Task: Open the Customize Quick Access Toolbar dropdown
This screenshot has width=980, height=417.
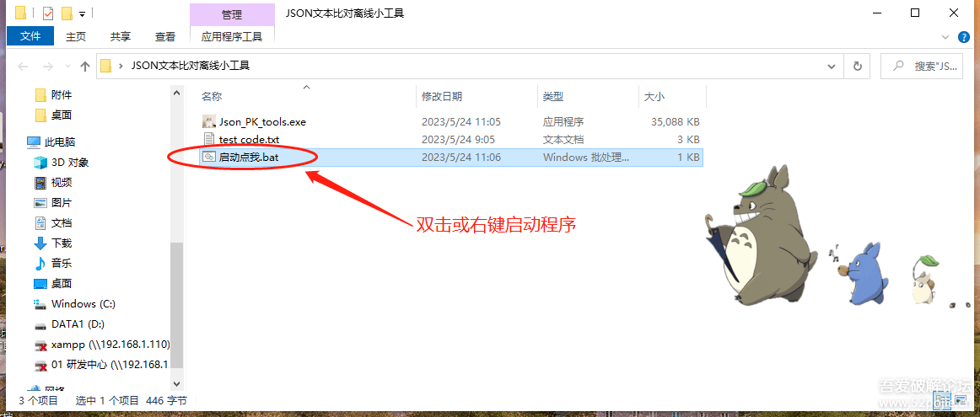Action: click(83, 13)
